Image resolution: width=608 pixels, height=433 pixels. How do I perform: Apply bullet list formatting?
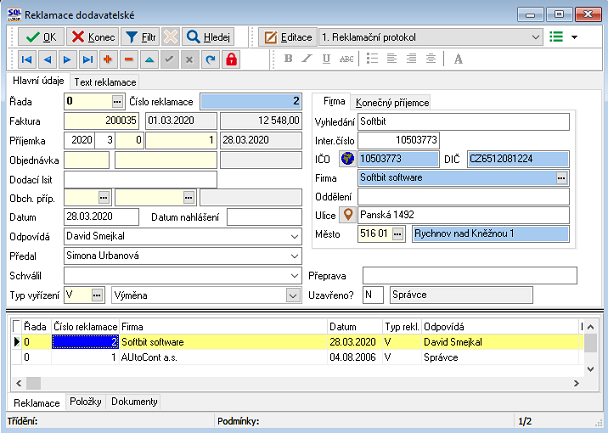click(x=372, y=59)
